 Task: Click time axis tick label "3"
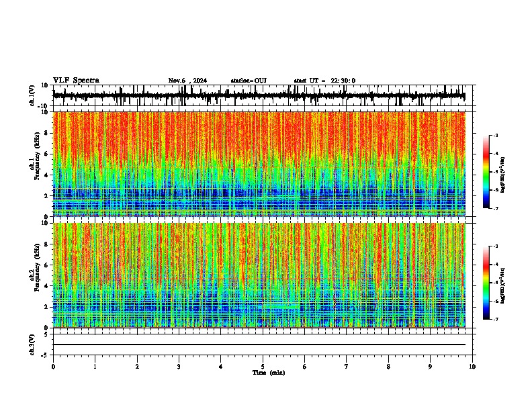pos(179,367)
